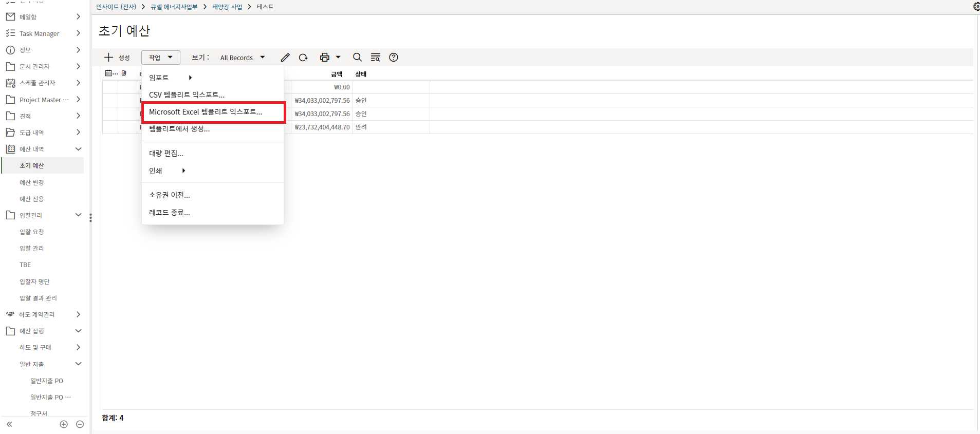Open the All Records view dropdown

click(x=242, y=58)
